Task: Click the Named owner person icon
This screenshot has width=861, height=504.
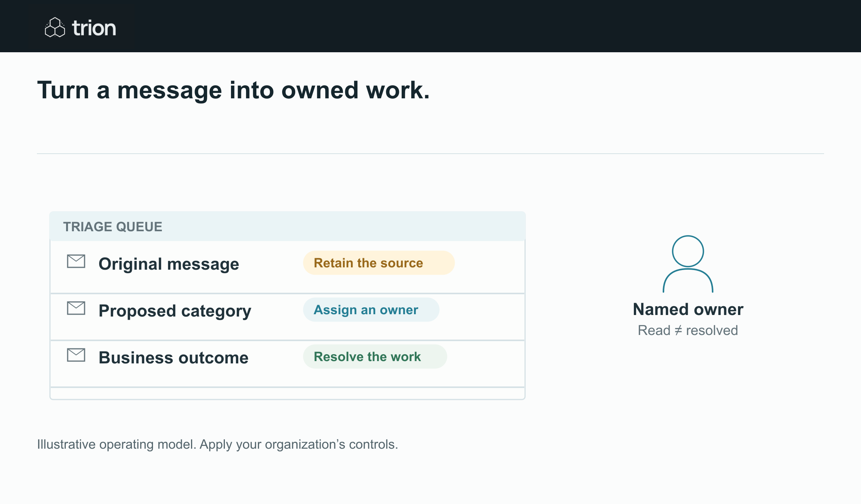Action: (688, 264)
